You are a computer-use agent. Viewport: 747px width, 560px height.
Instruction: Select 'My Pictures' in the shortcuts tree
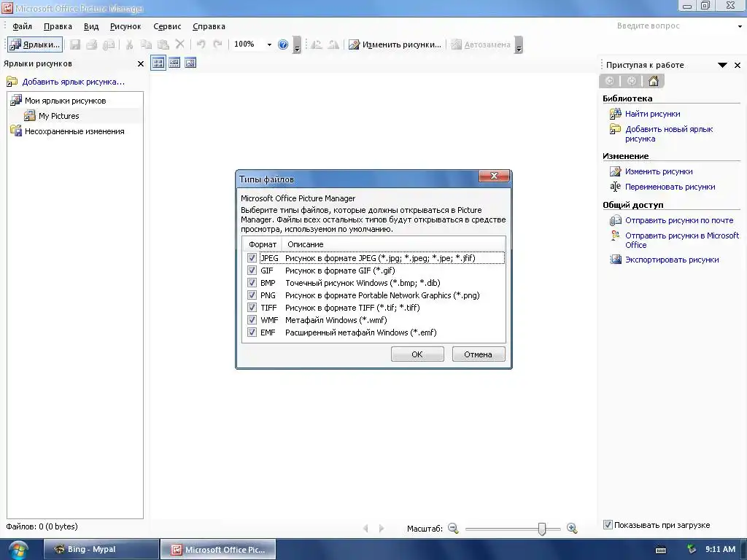click(x=58, y=116)
